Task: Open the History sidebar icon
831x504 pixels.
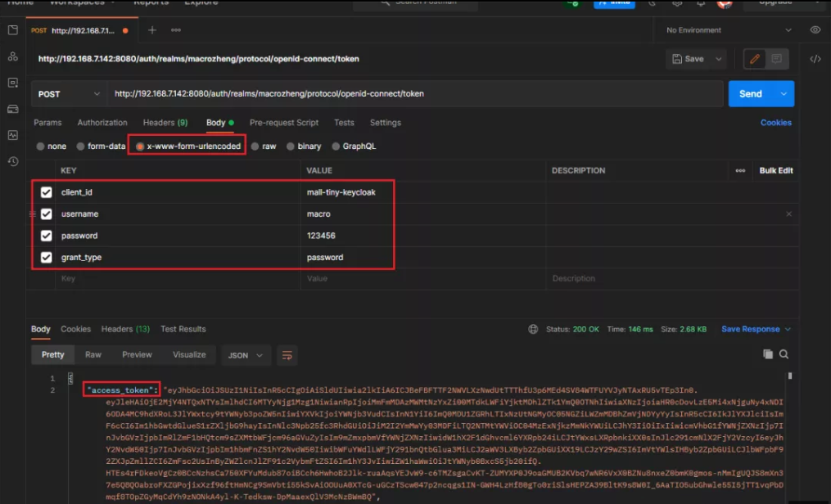Action: 12,161
